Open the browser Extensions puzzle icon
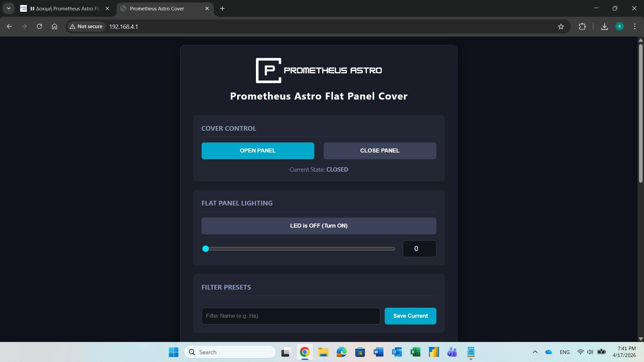The height and width of the screenshot is (362, 644). (x=582, y=26)
